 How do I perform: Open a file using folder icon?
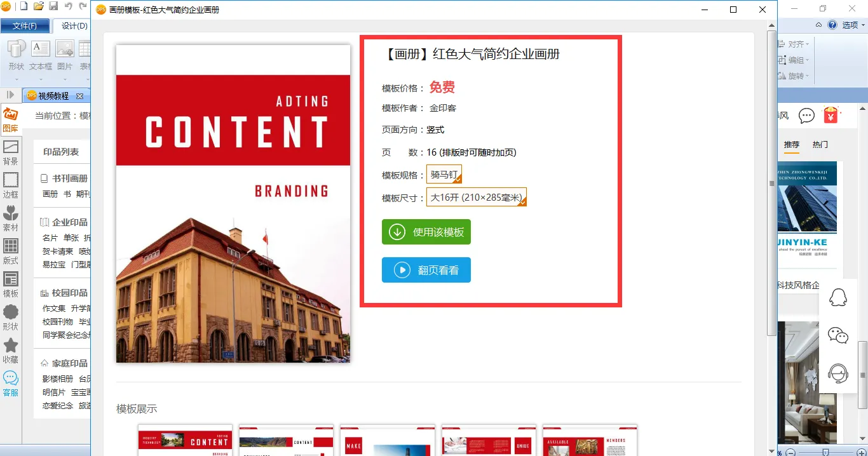(39, 6)
